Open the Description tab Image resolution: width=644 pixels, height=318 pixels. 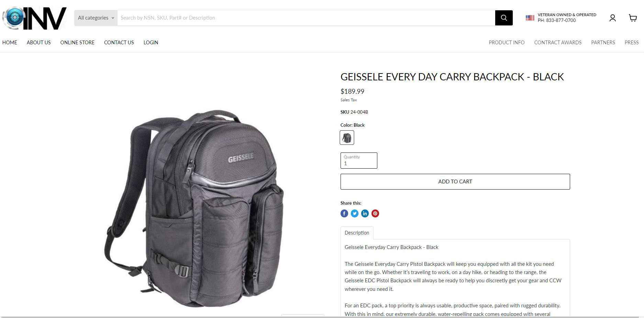click(357, 233)
